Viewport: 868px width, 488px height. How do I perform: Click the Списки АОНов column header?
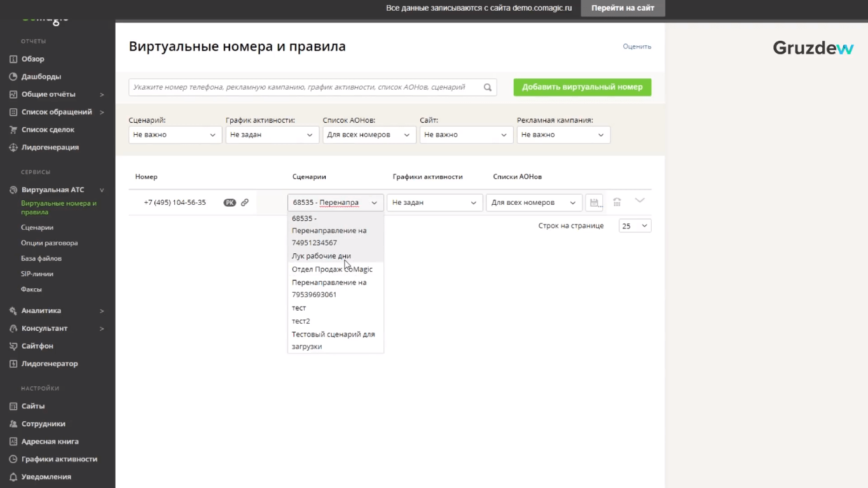(x=518, y=177)
